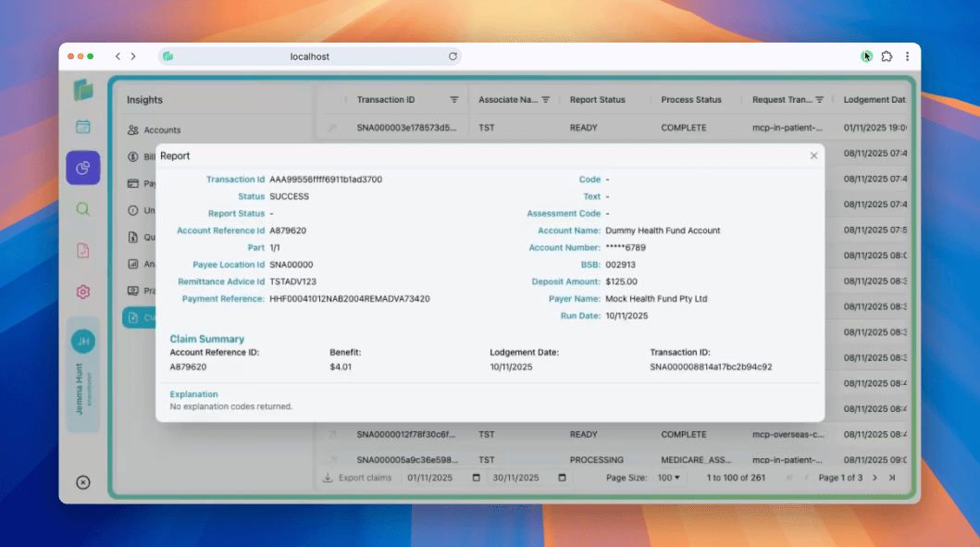Select the Insights pie chart icon in the sidebar
Viewport: 980px width, 547px height.
pyautogui.click(x=83, y=168)
